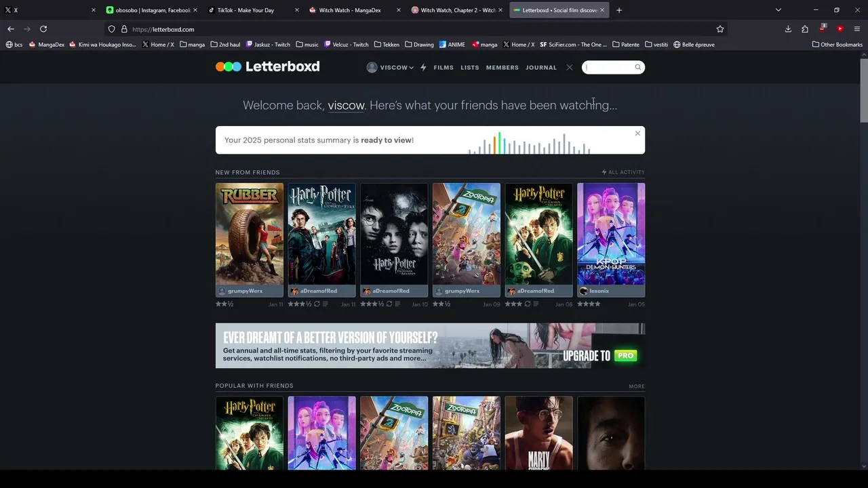Open the Other Bookmarks folder
Screen dimensions: 868x488
[x=837, y=45]
